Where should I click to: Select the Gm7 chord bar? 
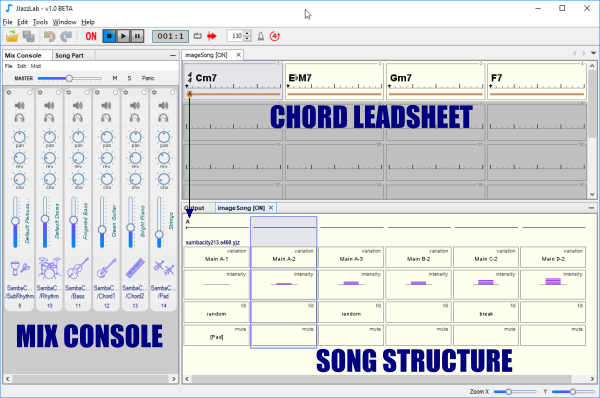[x=435, y=81]
